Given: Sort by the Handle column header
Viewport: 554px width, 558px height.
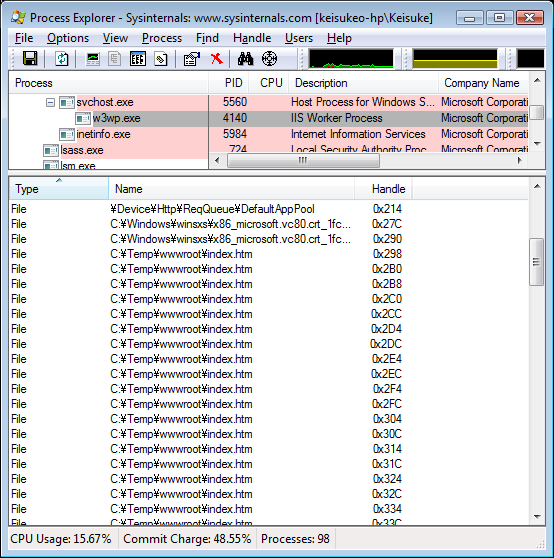Looking at the screenshot, I should click(x=383, y=189).
